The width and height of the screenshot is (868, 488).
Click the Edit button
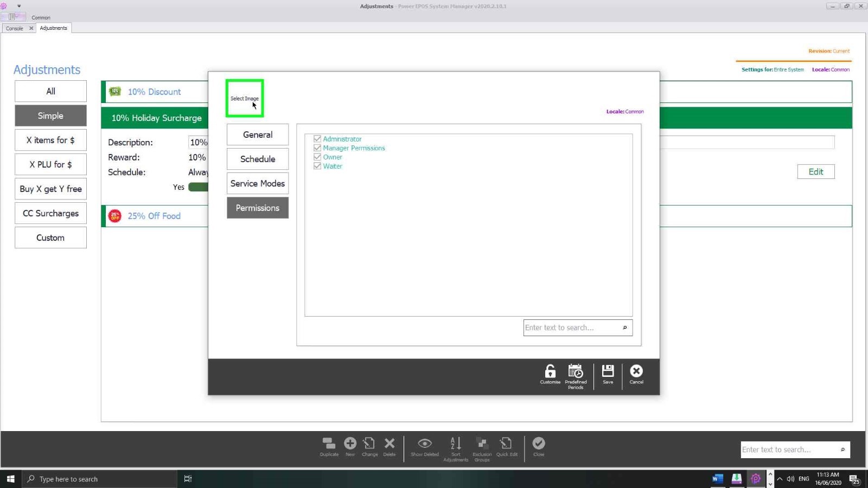816,171
